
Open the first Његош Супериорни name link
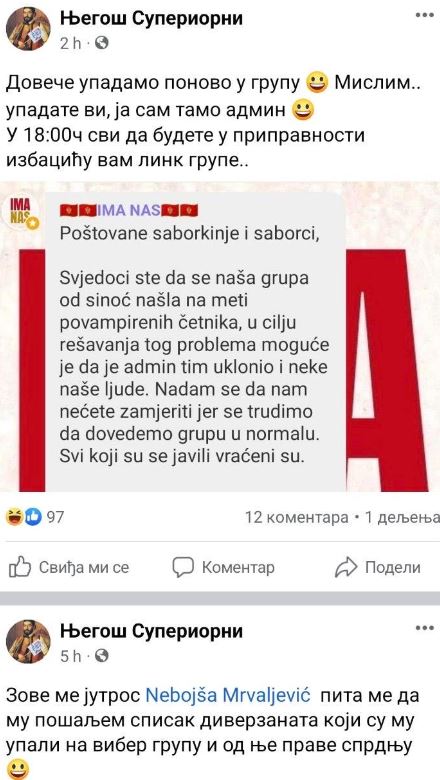pyautogui.click(x=152, y=19)
